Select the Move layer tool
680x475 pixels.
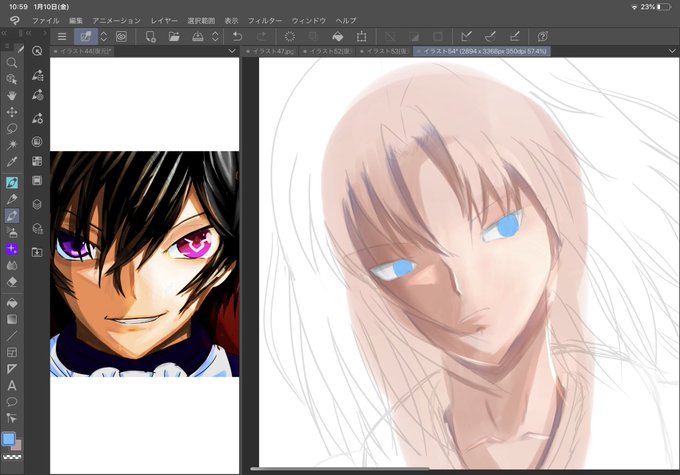(12, 112)
